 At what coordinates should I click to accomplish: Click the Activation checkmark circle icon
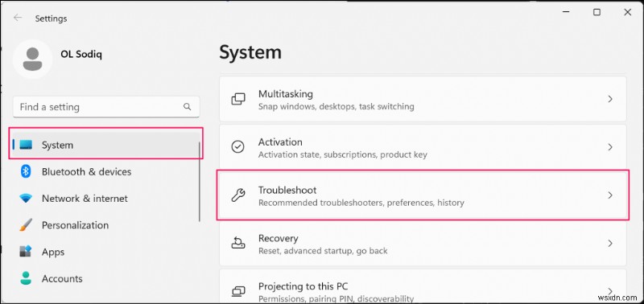pyautogui.click(x=238, y=147)
